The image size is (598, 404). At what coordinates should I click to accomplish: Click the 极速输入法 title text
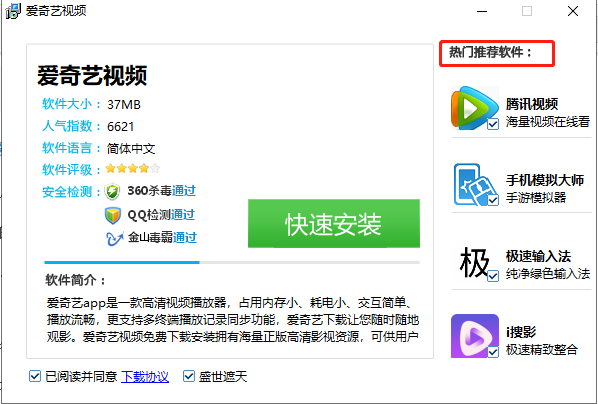(539, 256)
